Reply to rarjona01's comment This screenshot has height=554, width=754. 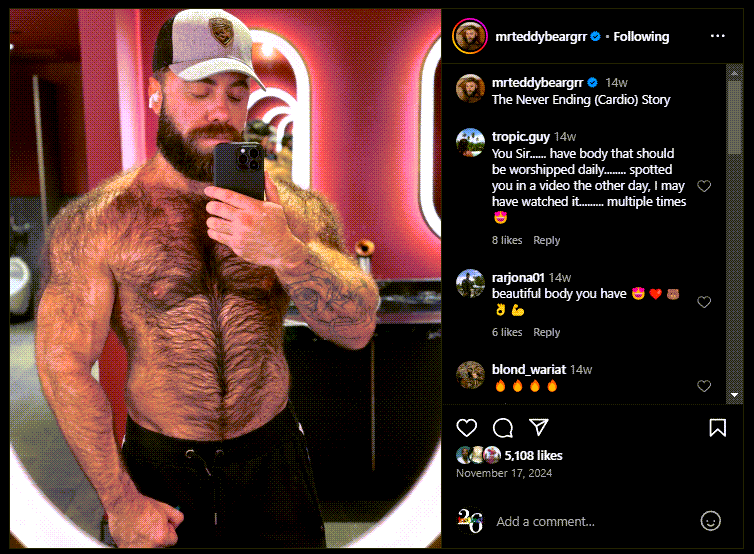tap(546, 332)
